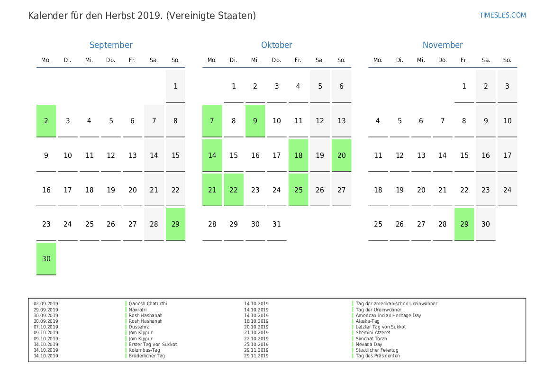The width and height of the screenshot is (554, 392).
Task: Select Sunday October 20 green cell
Action: coord(341,155)
